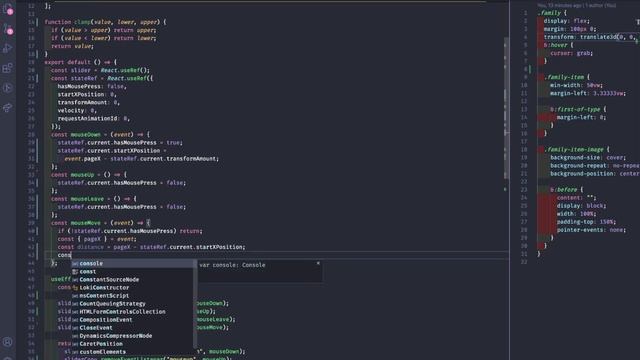Click '.family-item-image' selector in CSS

[576, 149]
